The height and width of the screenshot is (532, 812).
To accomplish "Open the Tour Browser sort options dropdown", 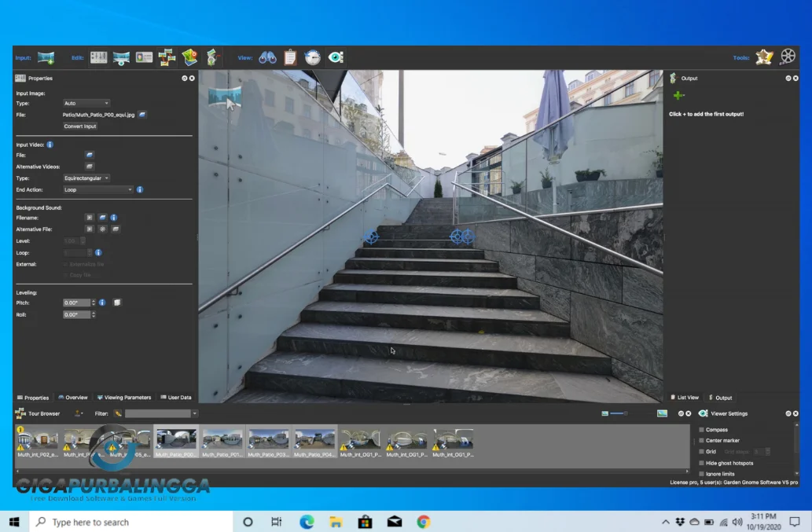I will coord(78,413).
